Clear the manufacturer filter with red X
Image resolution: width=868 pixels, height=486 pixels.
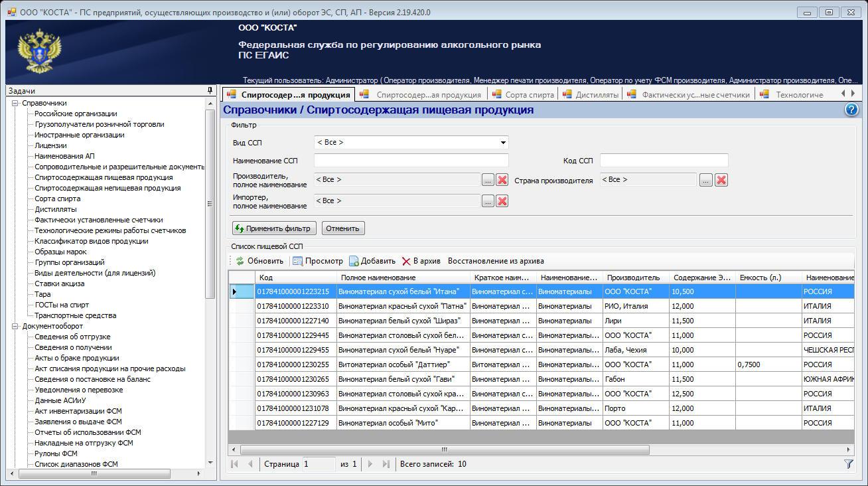click(502, 180)
